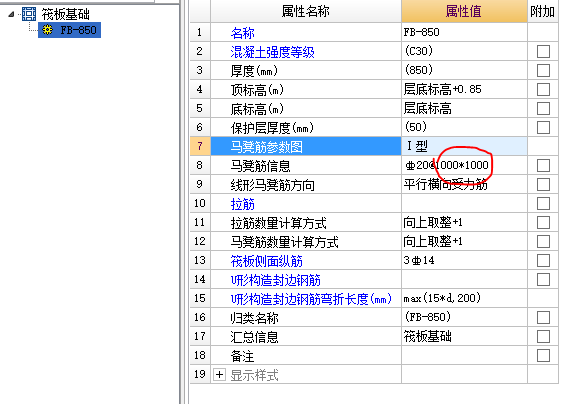Click the 拉筋 property name

[242, 204]
